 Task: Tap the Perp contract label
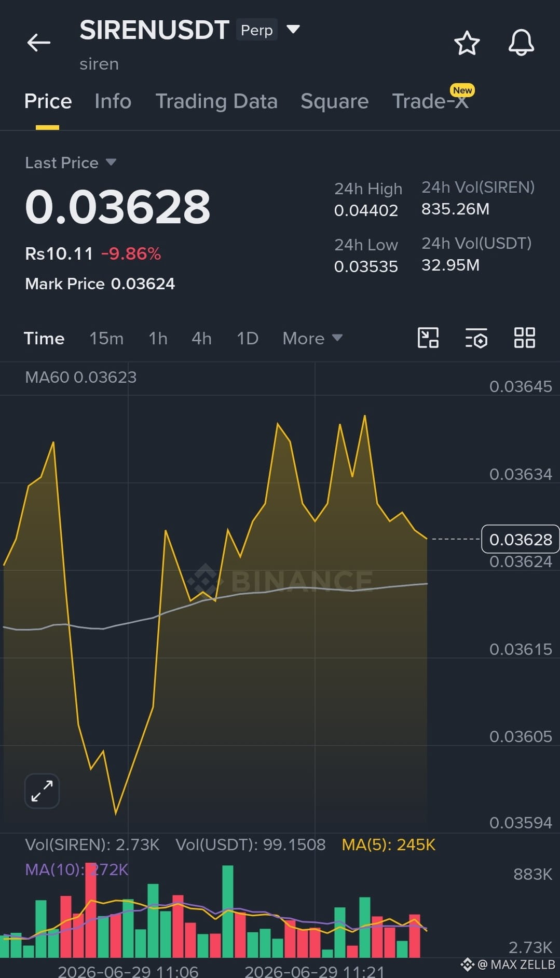pos(256,30)
